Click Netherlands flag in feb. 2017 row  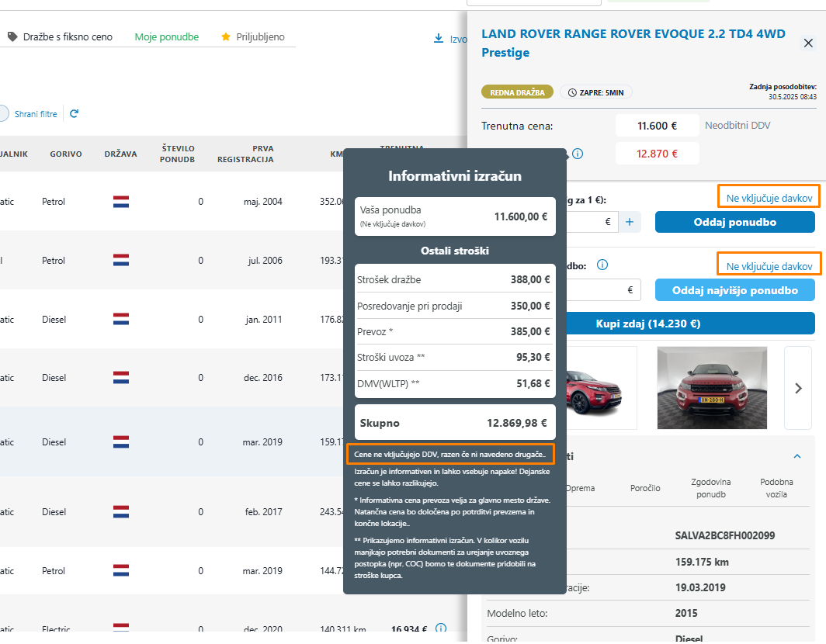coord(121,512)
